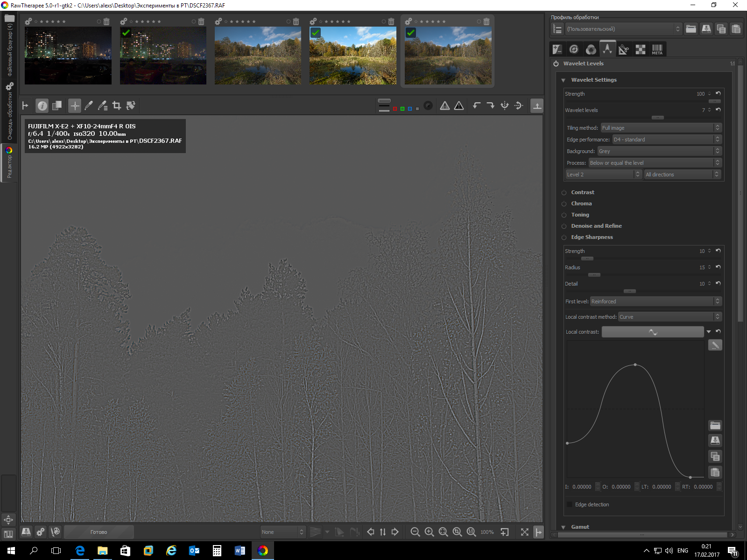
Task: Reset the Local contrast curve
Action: point(718,332)
